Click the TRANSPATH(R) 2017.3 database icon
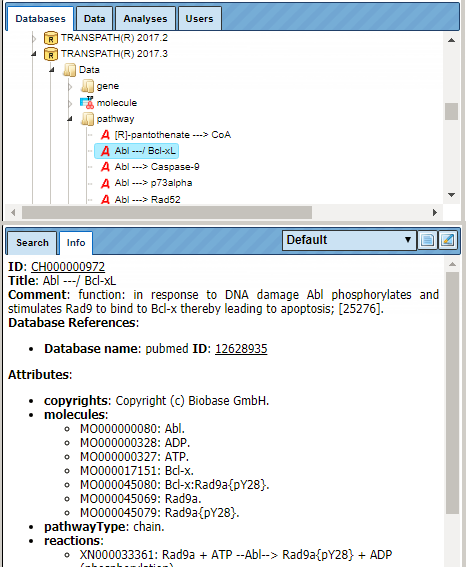Image resolution: width=466 pixels, height=567 pixels. pos(51,54)
